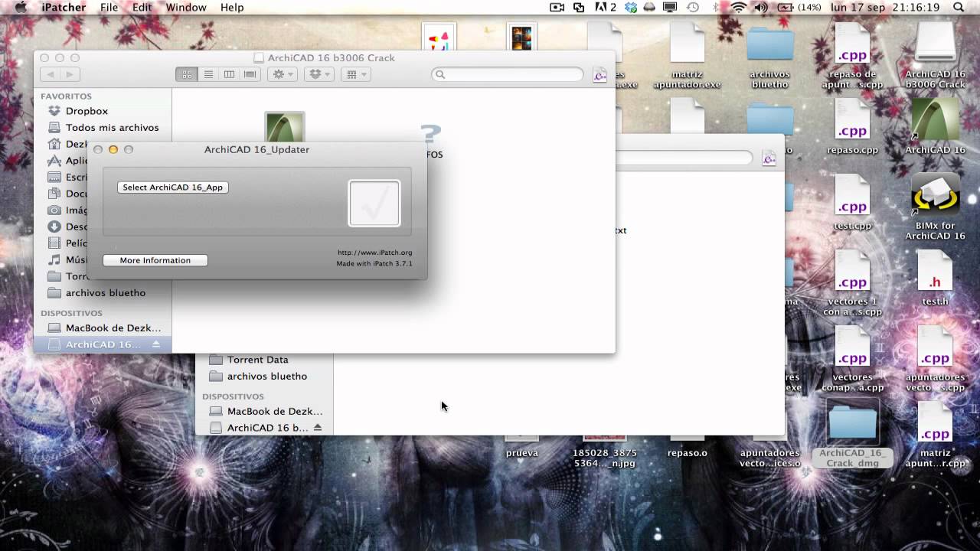Open the Window menu

(186, 8)
